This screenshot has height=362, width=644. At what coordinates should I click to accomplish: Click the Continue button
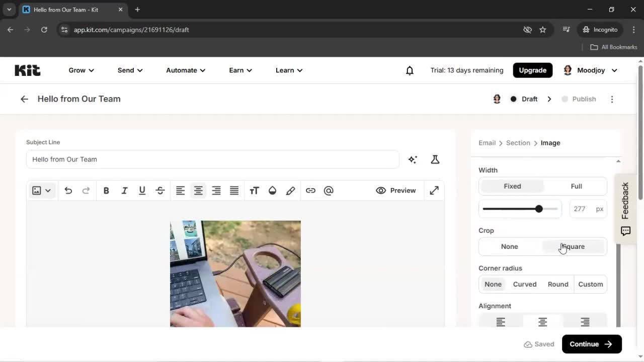coord(591,344)
